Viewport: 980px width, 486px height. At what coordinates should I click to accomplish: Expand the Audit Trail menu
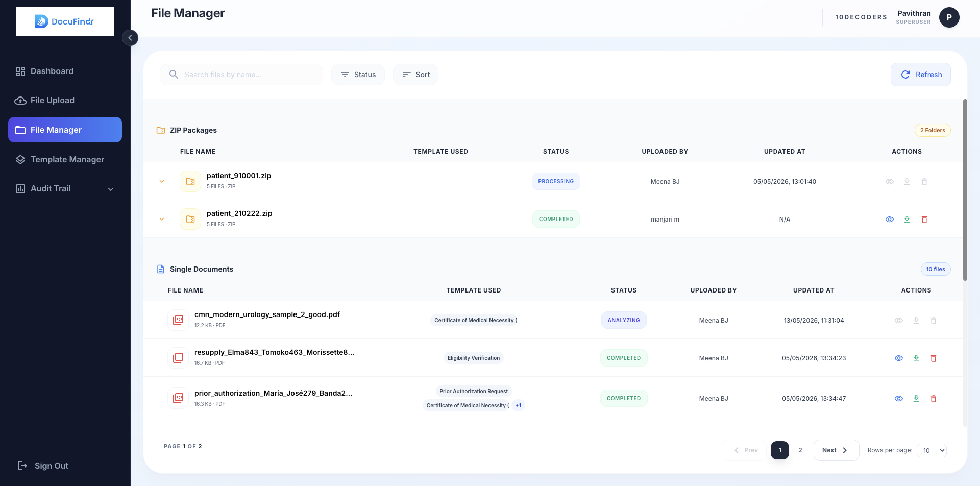pyautogui.click(x=65, y=189)
